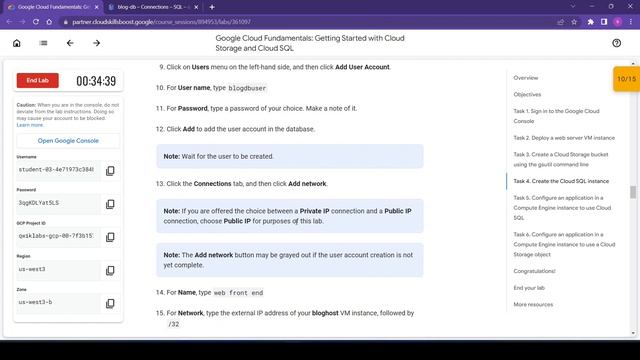Screen dimensions: 640x360
Task: Go to next lab with right arrow
Action: tap(97, 43)
